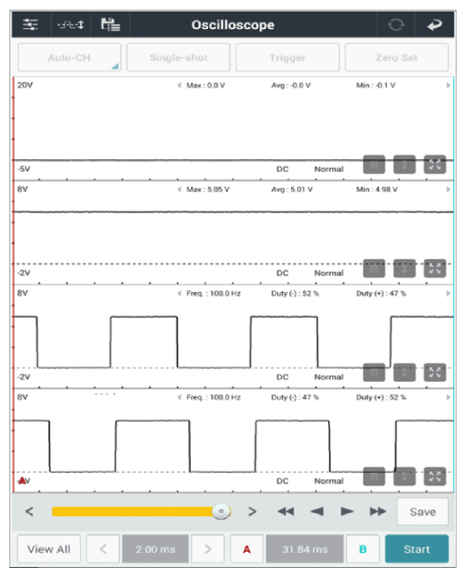Tap the back arrow in header

tap(434, 25)
